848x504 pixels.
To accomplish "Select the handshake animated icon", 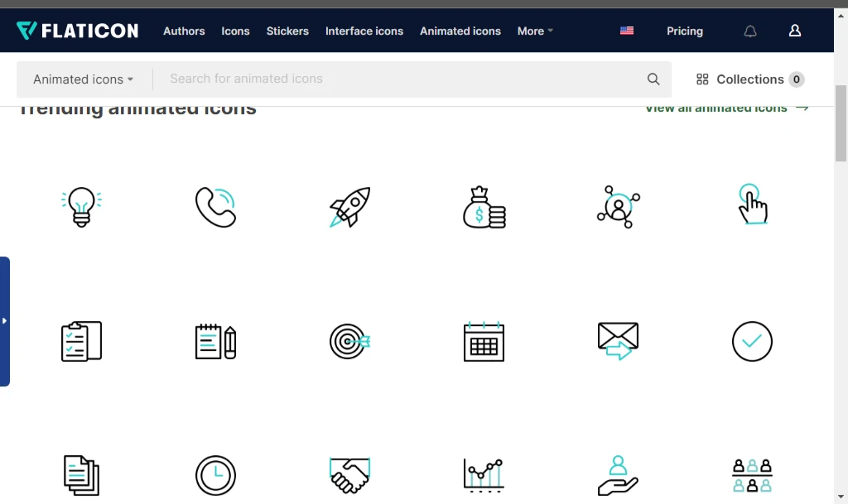I will coord(350,475).
